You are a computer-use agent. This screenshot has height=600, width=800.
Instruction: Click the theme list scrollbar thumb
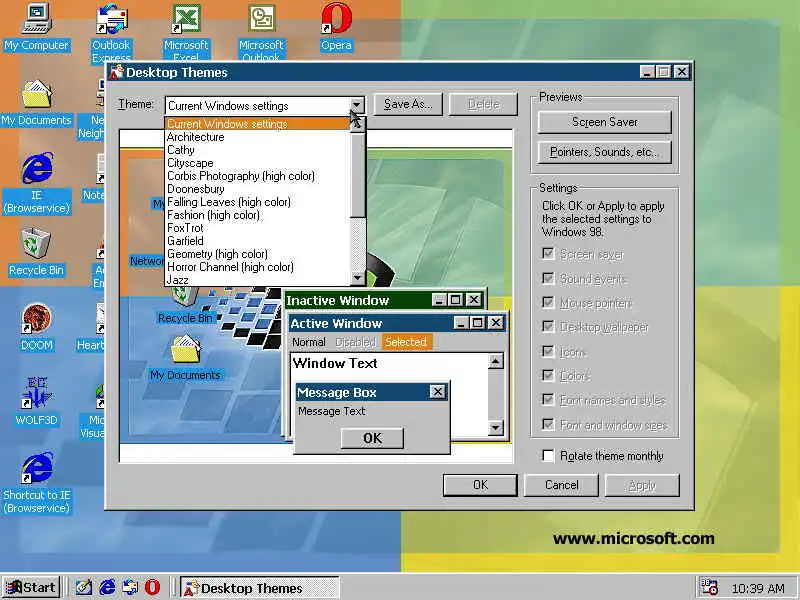(x=358, y=175)
